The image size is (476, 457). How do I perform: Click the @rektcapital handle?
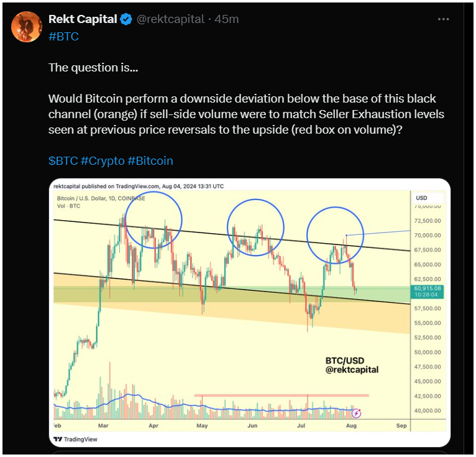click(x=170, y=19)
